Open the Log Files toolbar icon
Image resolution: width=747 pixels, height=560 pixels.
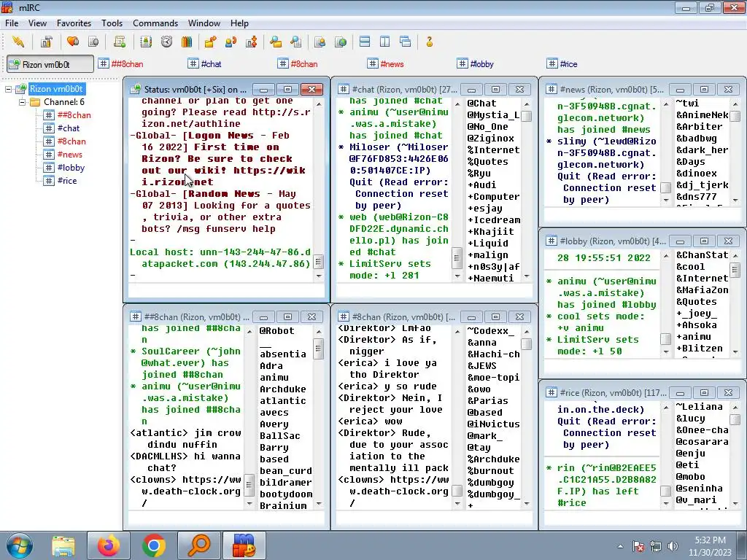(296, 42)
